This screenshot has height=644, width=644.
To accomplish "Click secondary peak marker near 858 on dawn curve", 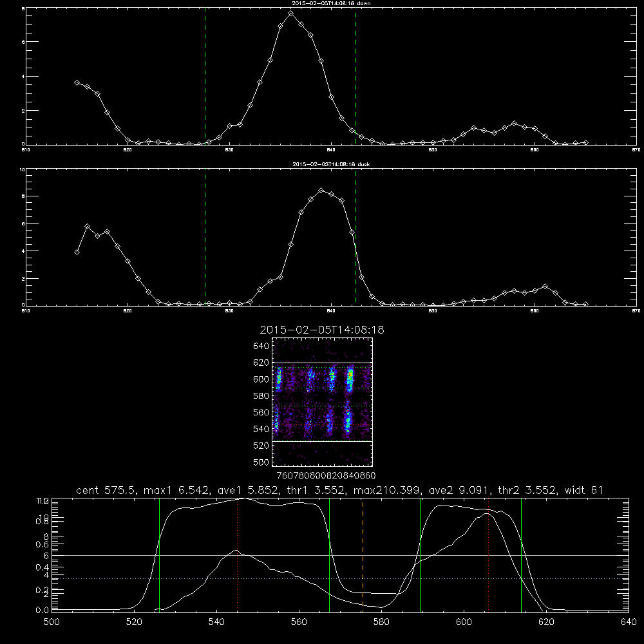I will point(514,123).
